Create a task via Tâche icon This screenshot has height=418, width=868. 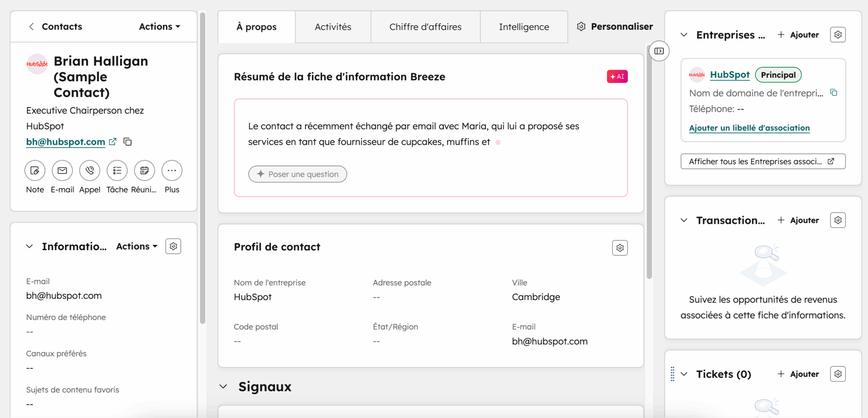(x=117, y=171)
